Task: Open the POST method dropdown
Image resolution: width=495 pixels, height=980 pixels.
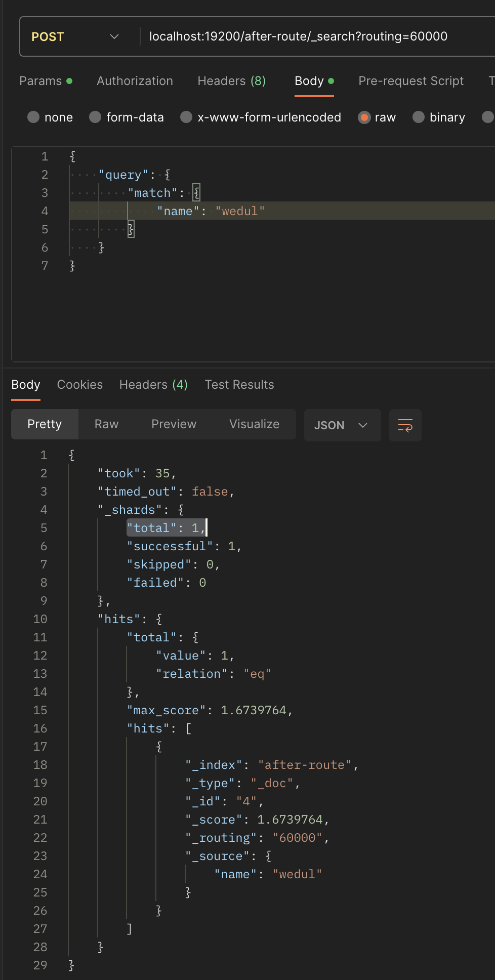Action: click(x=75, y=36)
